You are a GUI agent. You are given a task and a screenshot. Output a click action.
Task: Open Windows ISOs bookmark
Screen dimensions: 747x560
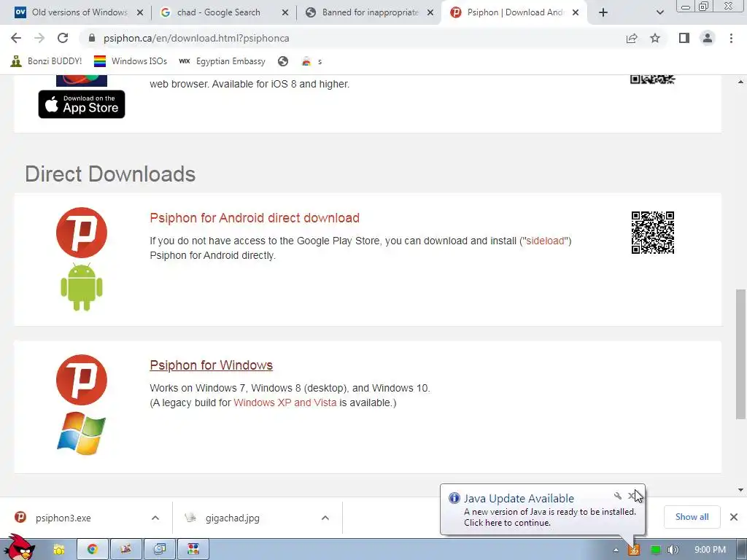tap(131, 61)
